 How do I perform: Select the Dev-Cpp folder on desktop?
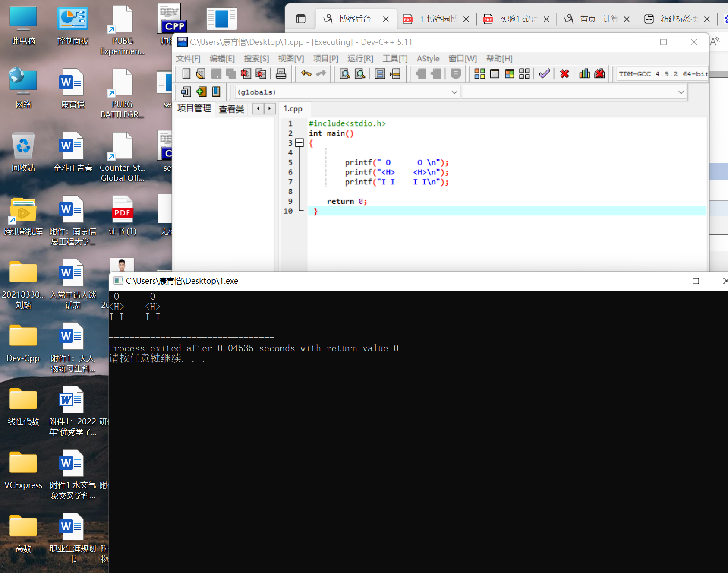coord(23,343)
